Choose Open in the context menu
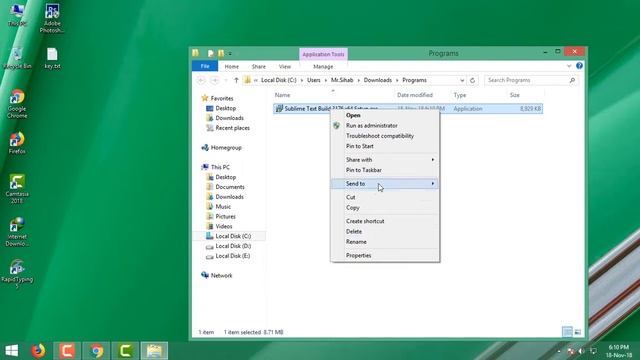Screen dimensions: 640x360 pos(385,116)
